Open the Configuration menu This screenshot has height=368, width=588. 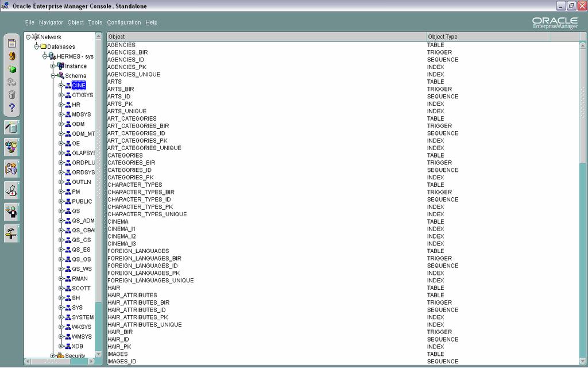pos(124,22)
